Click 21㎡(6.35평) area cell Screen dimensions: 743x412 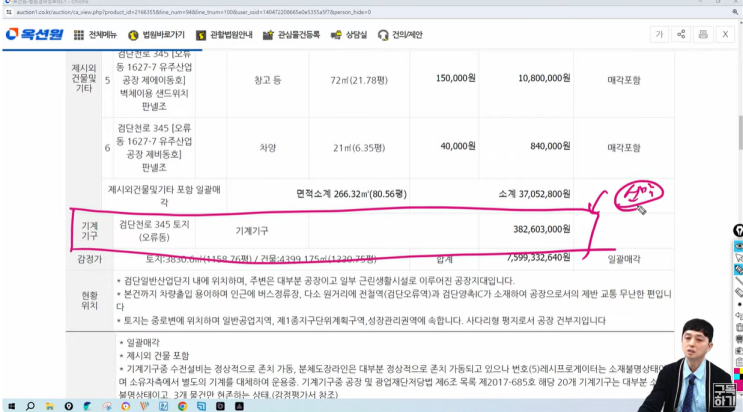359,148
